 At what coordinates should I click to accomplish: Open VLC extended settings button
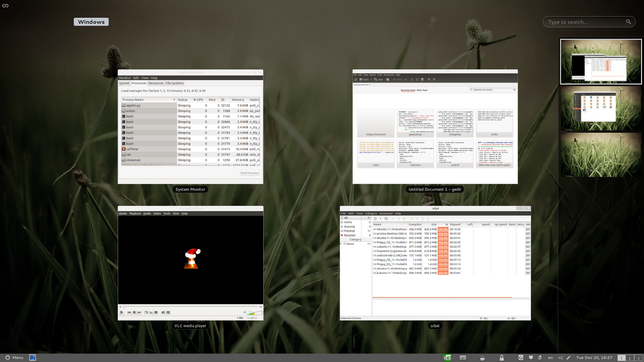(x=151, y=312)
